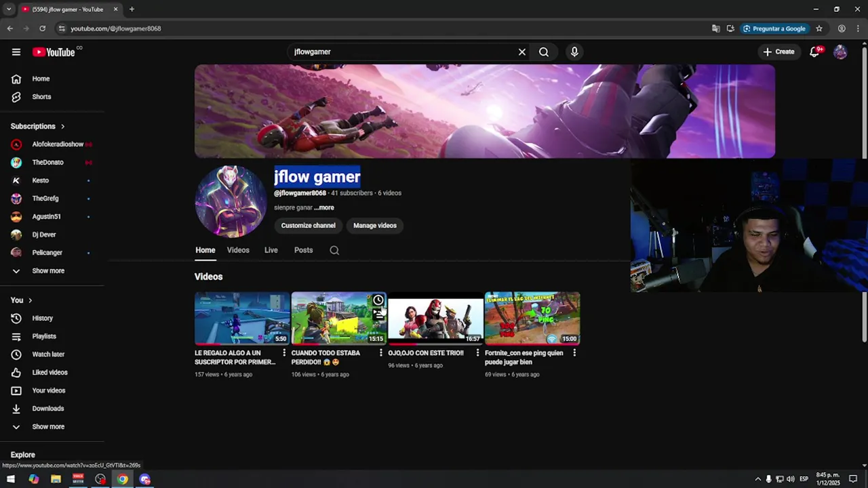Screen dimensions: 868x488
Task: Click the channel banner image
Action: coord(485,111)
